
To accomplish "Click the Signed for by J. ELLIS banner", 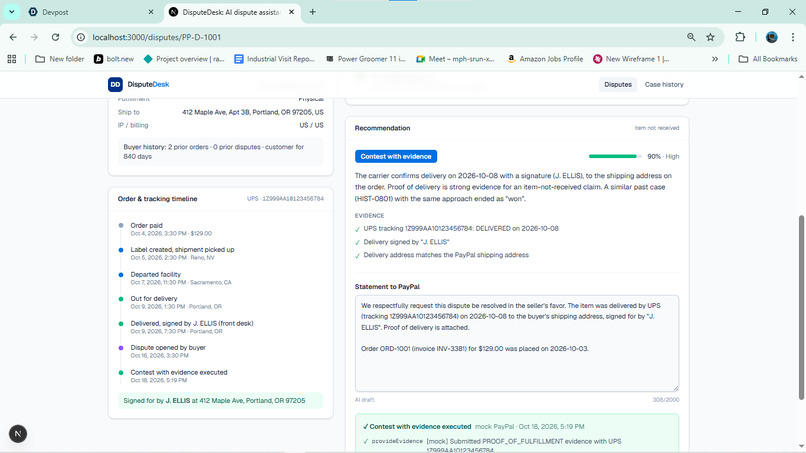I will pos(221,401).
